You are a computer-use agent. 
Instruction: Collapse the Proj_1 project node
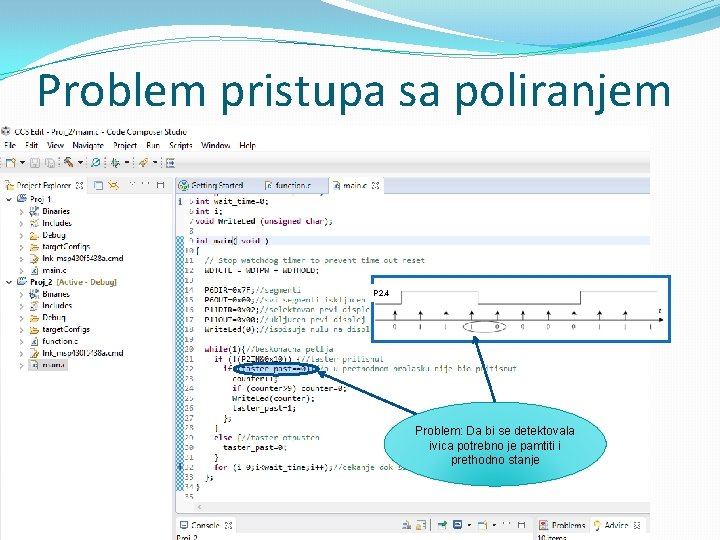tap(9, 199)
